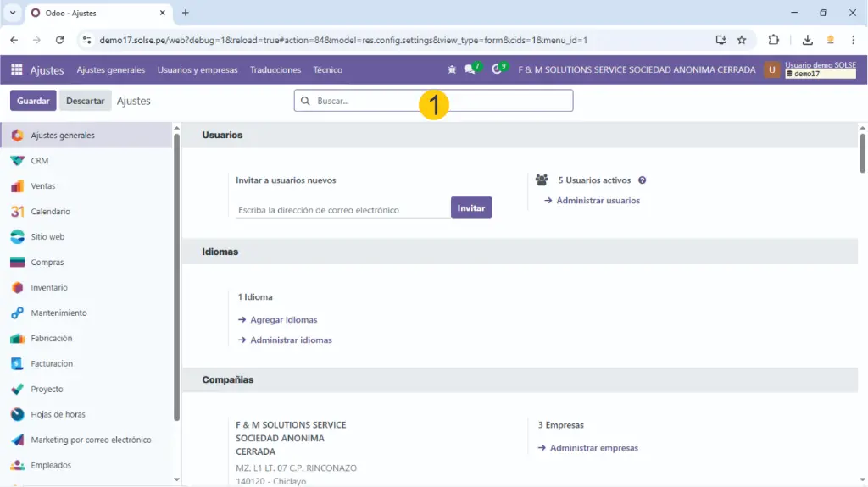Expand the Técnico menu
This screenshot has width=868, height=487.
(327, 70)
